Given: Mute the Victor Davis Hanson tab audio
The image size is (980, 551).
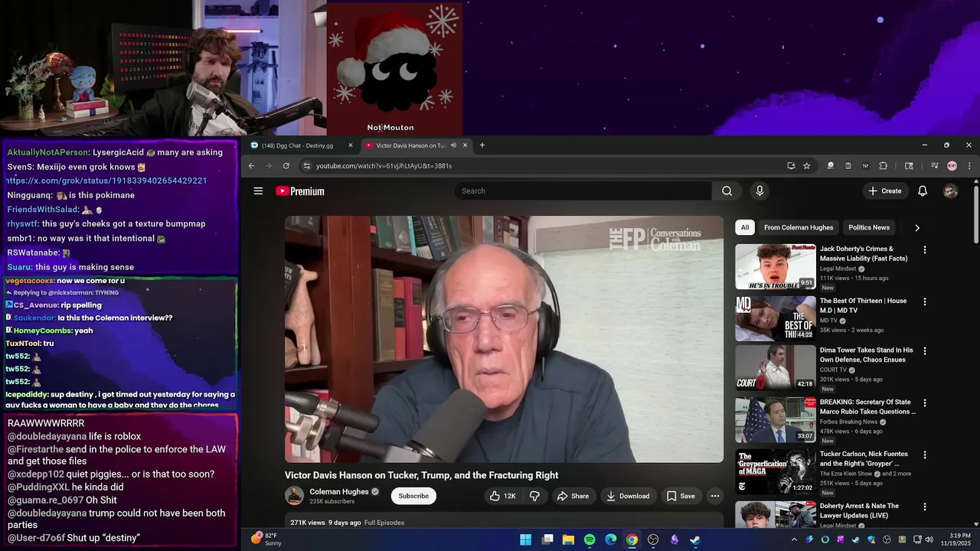Looking at the screenshot, I should pyautogui.click(x=453, y=145).
